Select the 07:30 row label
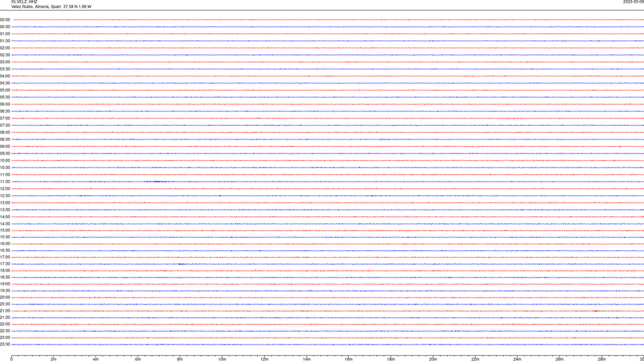Screen dimensions: 644x362 pyautogui.click(x=5, y=125)
